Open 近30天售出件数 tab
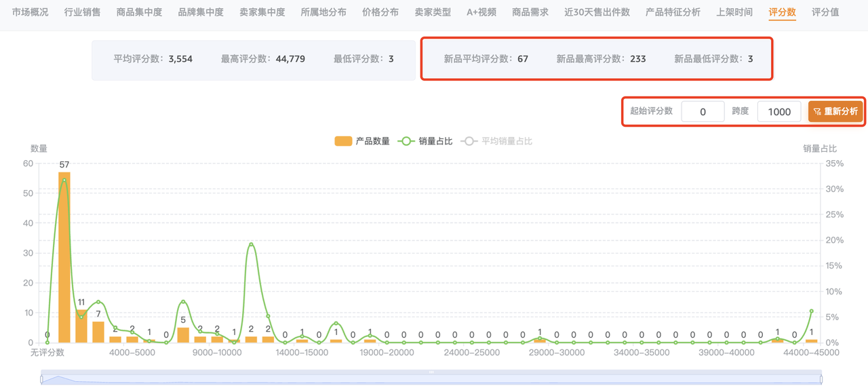This screenshot has width=868, height=390. pos(597,12)
